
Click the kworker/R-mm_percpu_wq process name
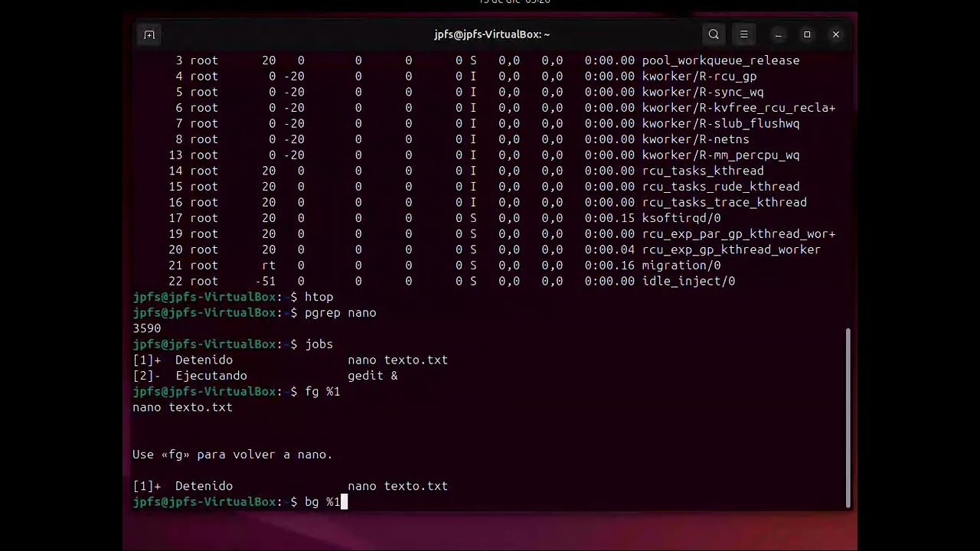click(x=720, y=155)
